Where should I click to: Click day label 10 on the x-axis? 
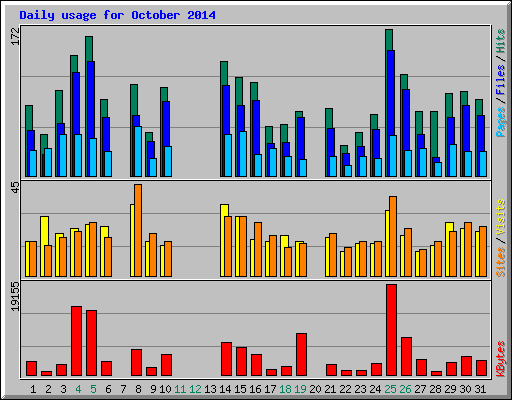[165, 389]
